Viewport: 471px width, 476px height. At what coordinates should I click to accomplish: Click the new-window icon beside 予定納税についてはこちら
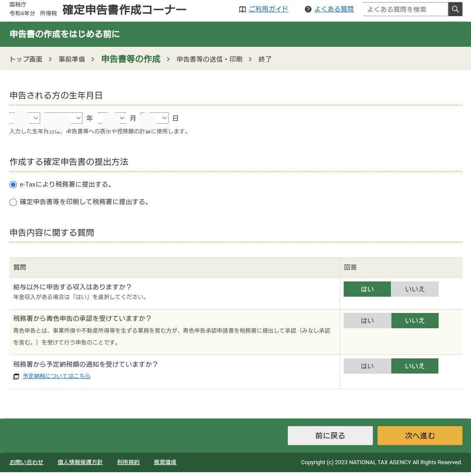click(16, 376)
